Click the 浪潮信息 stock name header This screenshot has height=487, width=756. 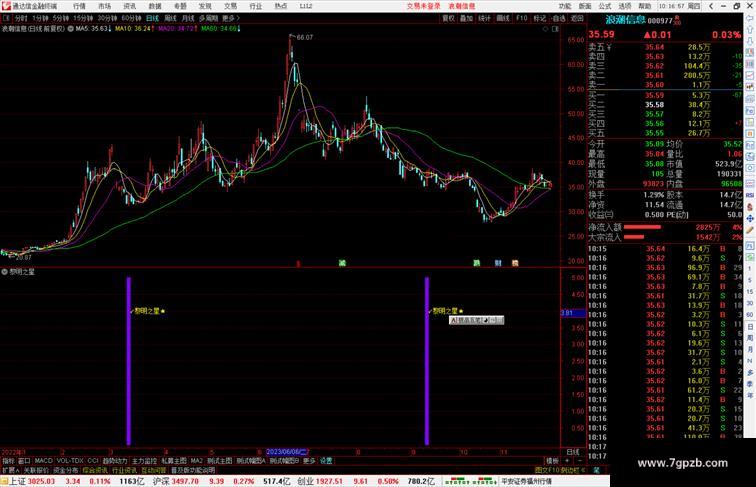625,20
